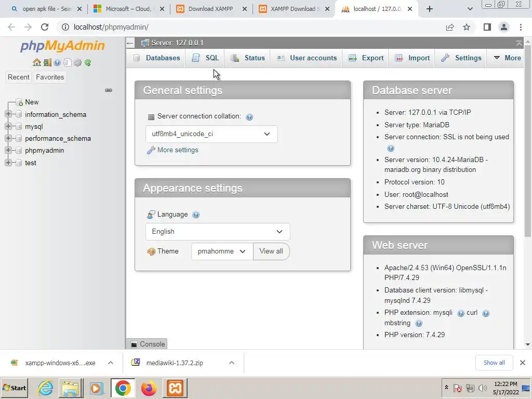Screen dimensions: 532x399
Task: Click the View all themes button
Action: 271,251
